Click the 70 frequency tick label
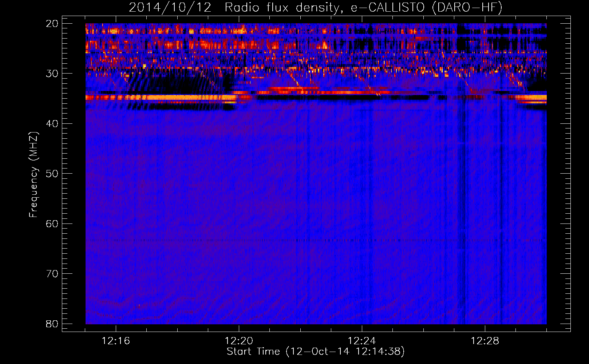 click(52, 274)
